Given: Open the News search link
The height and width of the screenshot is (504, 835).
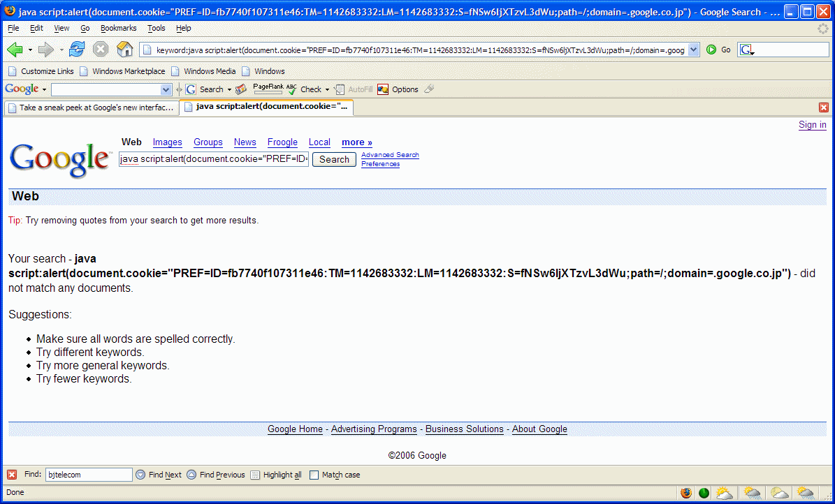Looking at the screenshot, I should pyautogui.click(x=245, y=142).
